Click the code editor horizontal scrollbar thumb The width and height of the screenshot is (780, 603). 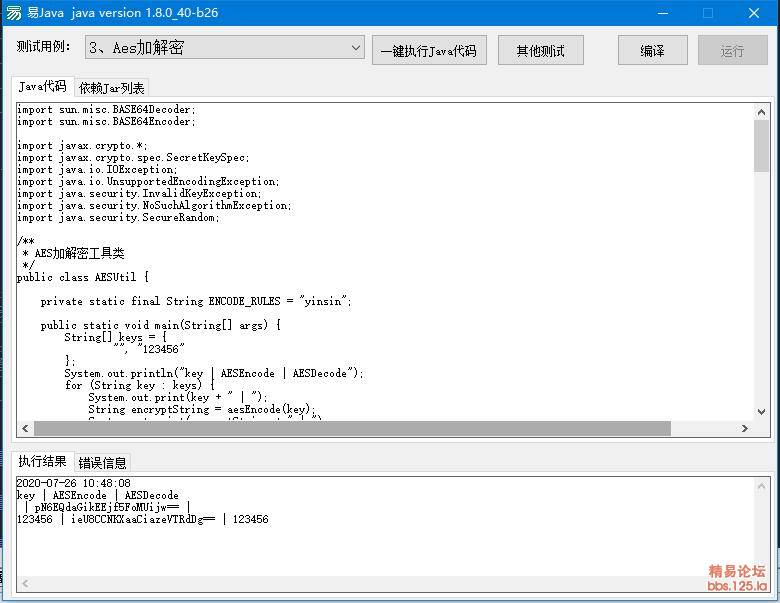(x=350, y=428)
